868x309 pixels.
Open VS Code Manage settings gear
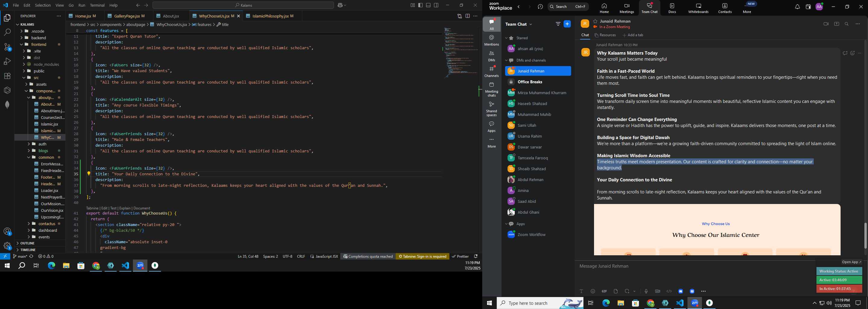click(7, 246)
